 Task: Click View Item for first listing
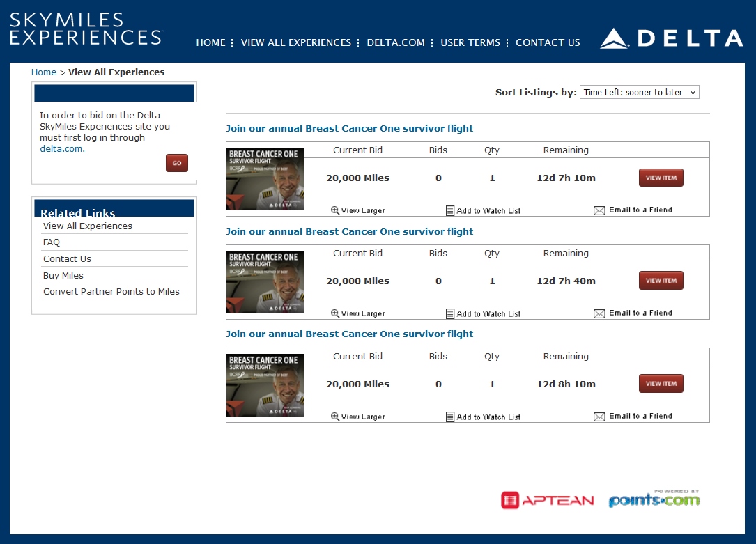[661, 178]
